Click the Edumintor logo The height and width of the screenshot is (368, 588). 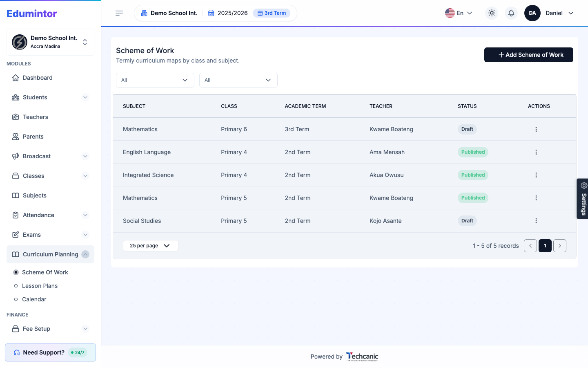coord(32,13)
